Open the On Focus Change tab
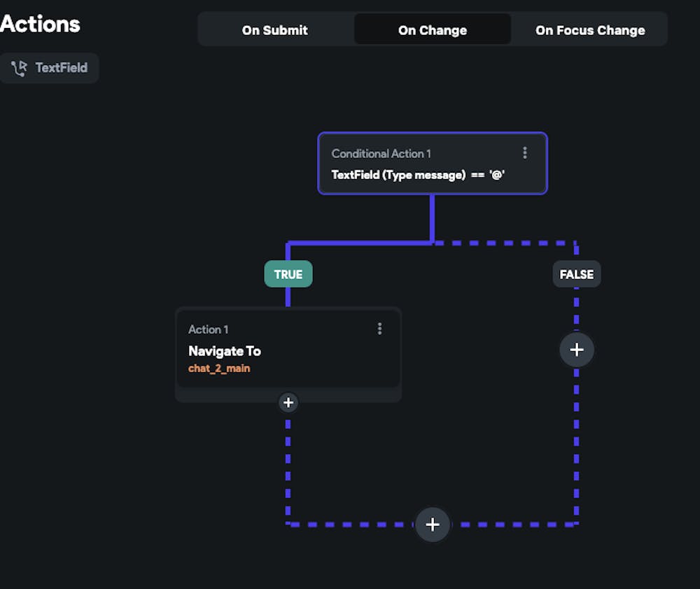 point(590,30)
